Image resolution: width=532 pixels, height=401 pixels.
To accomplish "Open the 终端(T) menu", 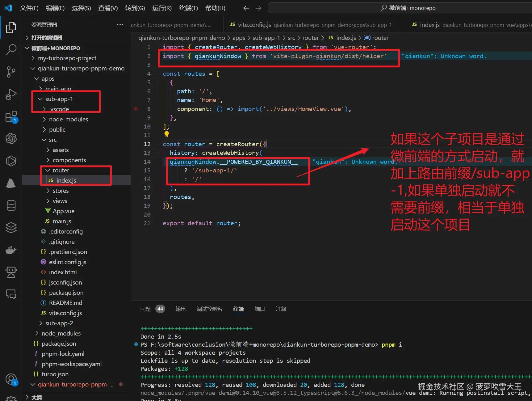I will pos(188,8).
